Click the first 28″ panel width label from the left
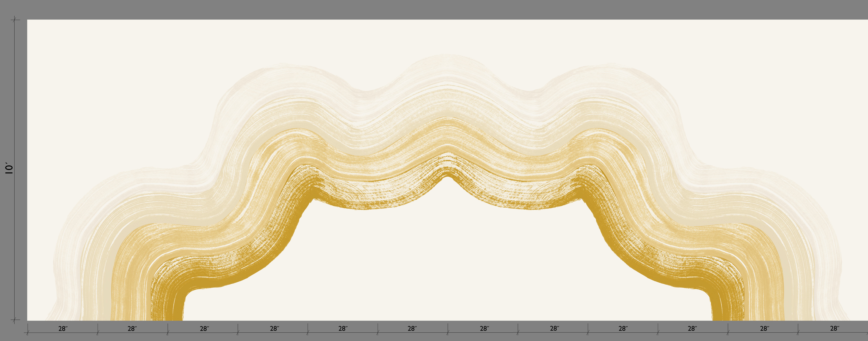This screenshot has height=341, width=868. point(63,329)
